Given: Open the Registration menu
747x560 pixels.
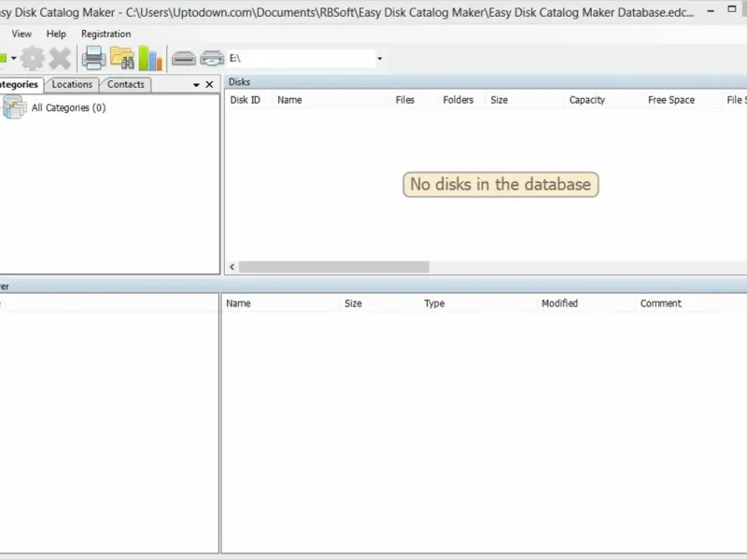Looking at the screenshot, I should coord(106,34).
